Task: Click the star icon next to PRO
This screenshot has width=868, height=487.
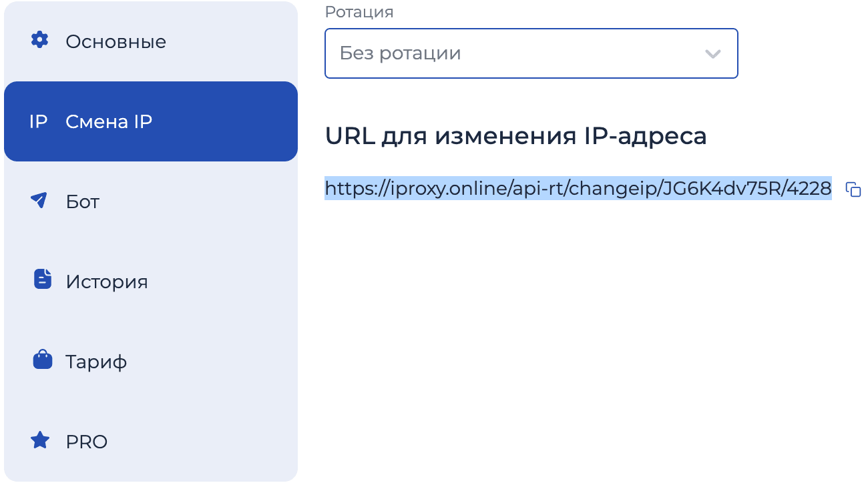Action: [39, 440]
